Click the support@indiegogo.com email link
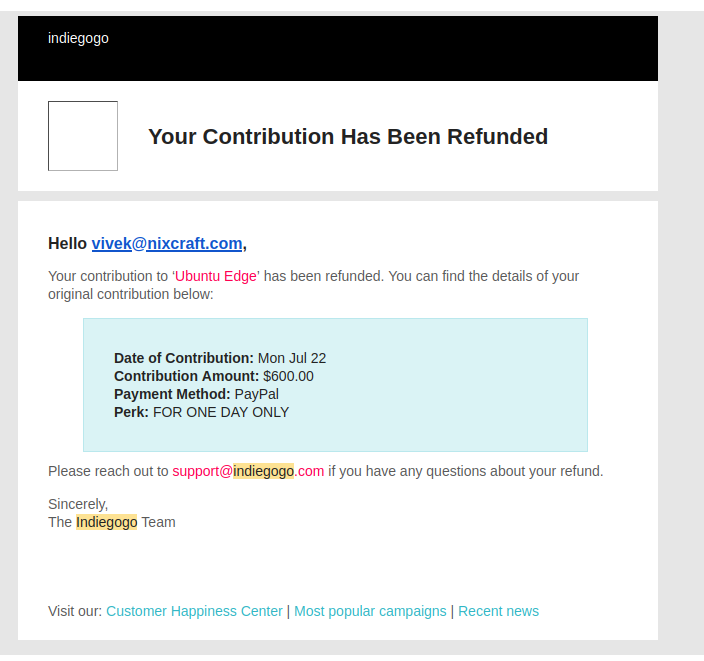Screen dimensions: 704x661 pos(248,471)
